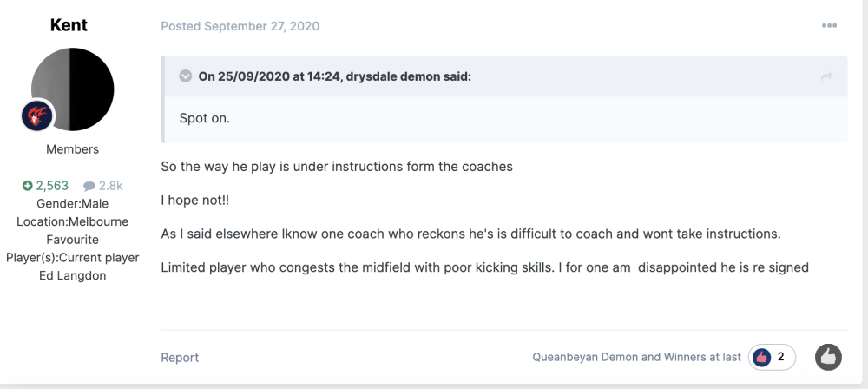
Task: Report this post
Action: [180, 358]
